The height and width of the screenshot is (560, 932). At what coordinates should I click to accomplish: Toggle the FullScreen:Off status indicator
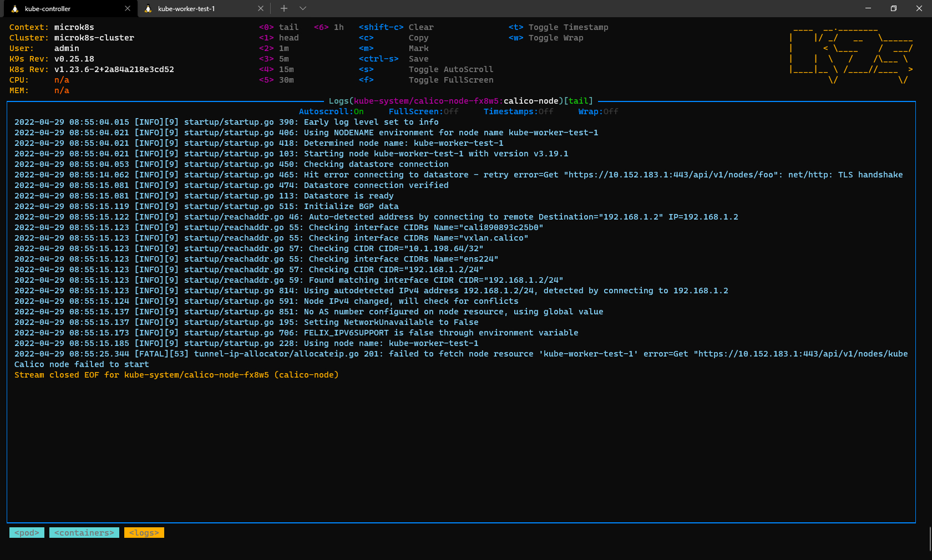[422, 111]
